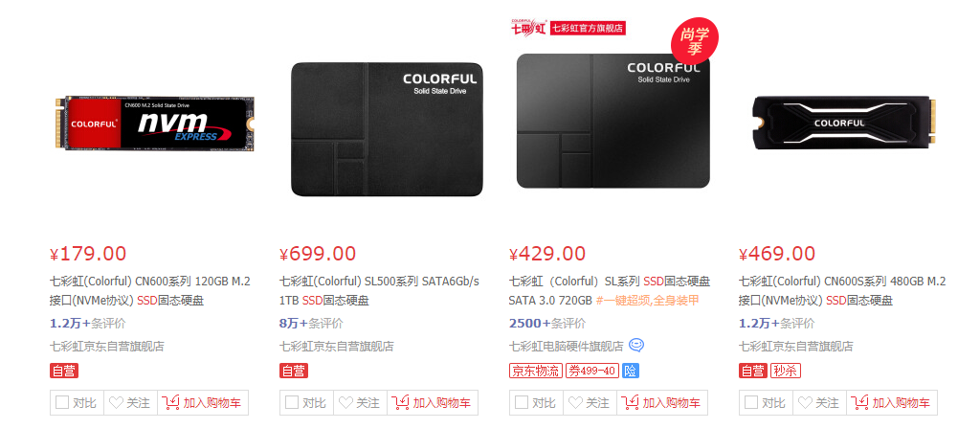Click the heart follow icon for CN600S 480GB
Screen dimensions: 980x429
805,403
